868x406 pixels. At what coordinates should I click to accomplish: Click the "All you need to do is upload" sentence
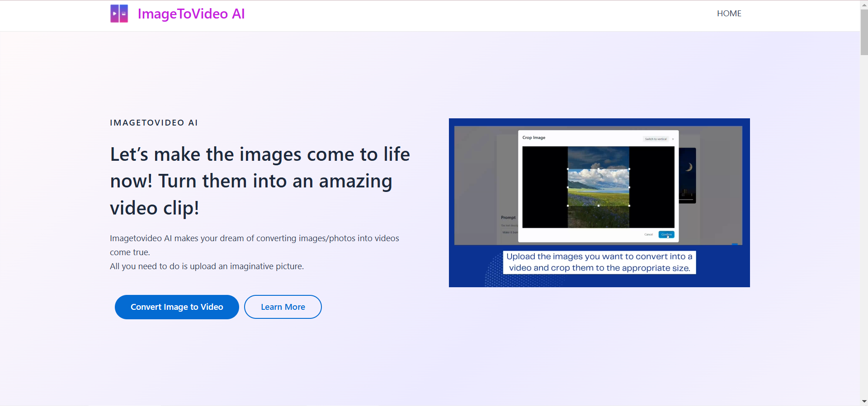click(207, 266)
